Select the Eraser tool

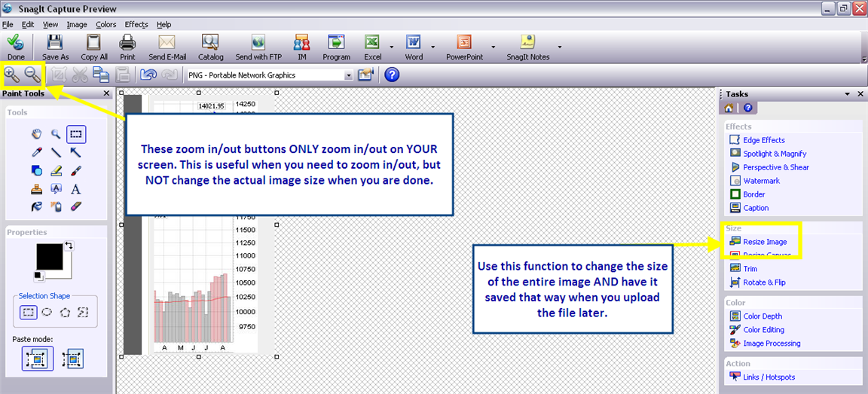[76, 207]
